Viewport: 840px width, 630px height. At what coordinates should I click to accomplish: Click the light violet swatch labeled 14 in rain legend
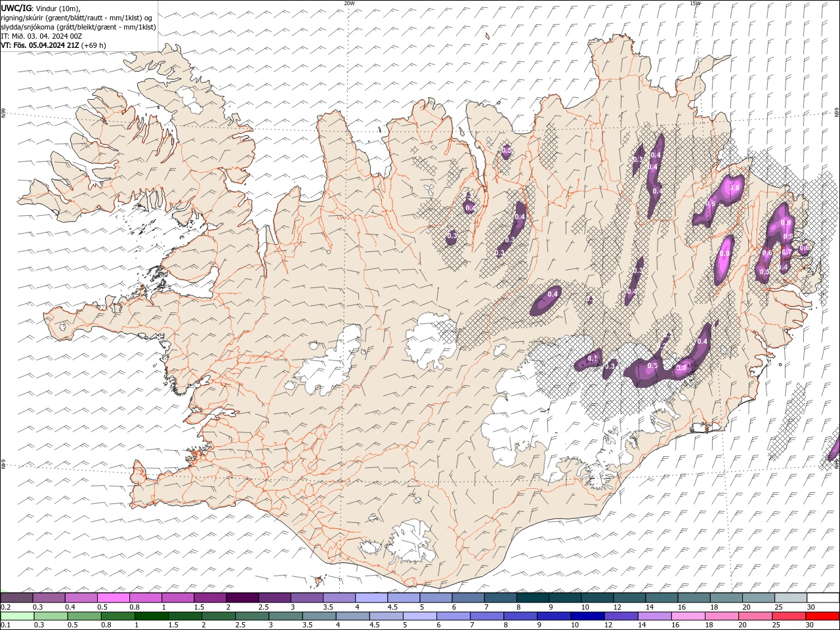coord(654,616)
